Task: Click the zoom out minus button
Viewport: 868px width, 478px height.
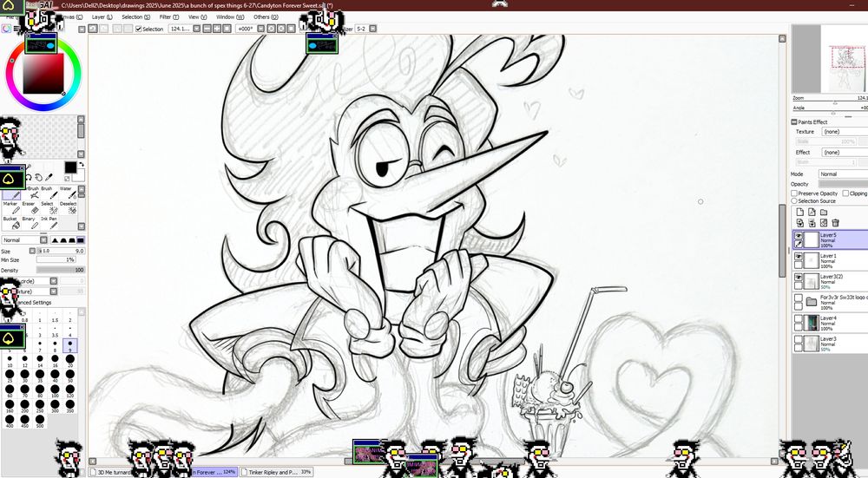Action: coord(207,29)
